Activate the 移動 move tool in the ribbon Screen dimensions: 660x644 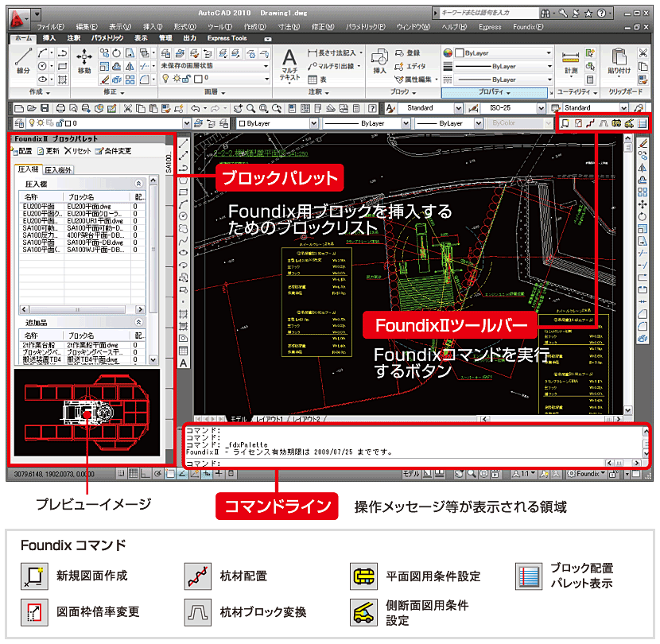84,61
